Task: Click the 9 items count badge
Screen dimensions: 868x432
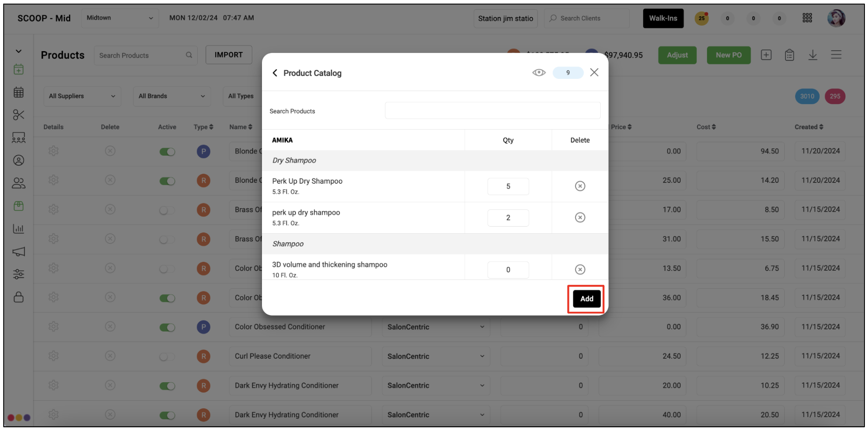Action: tap(568, 73)
